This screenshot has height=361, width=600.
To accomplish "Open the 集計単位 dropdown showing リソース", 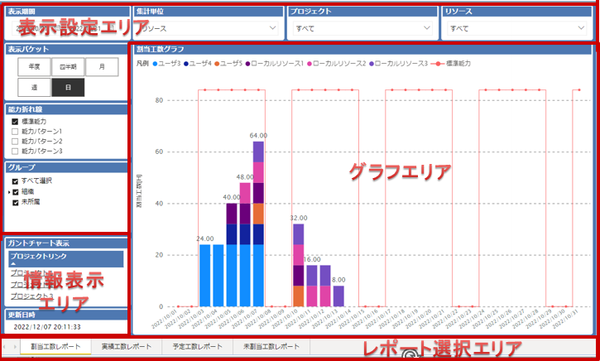I will (208, 28).
